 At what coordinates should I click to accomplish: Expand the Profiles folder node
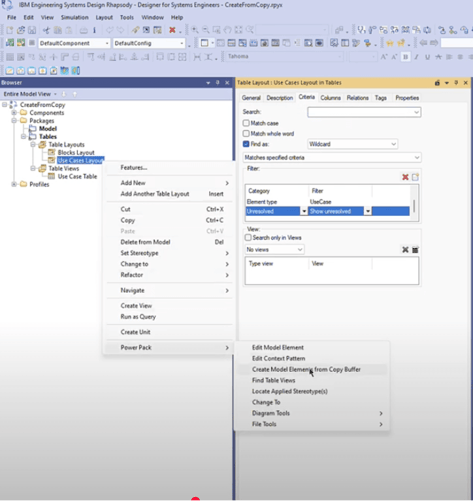tap(14, 184)
